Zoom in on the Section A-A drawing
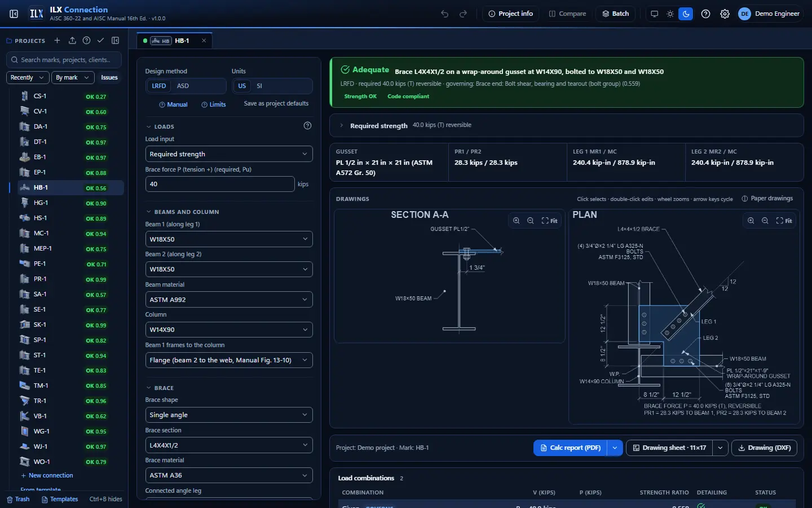 click(x=517, y=221)
